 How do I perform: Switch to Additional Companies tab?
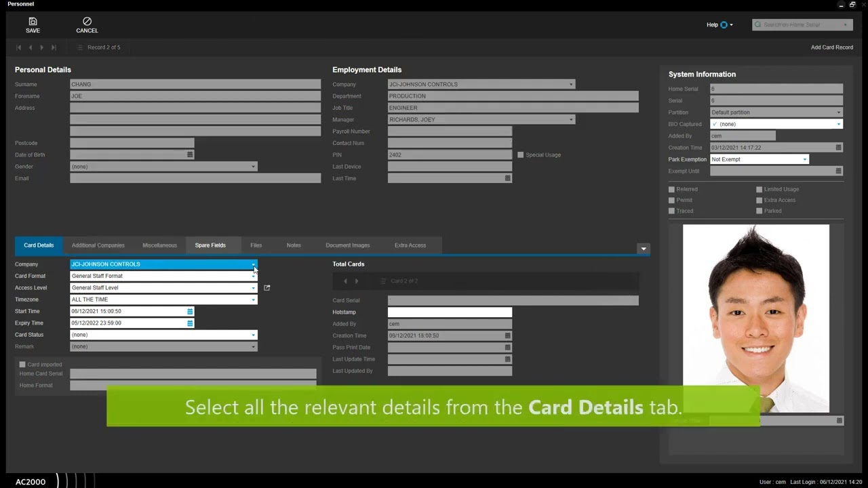[x=98, y=245]
